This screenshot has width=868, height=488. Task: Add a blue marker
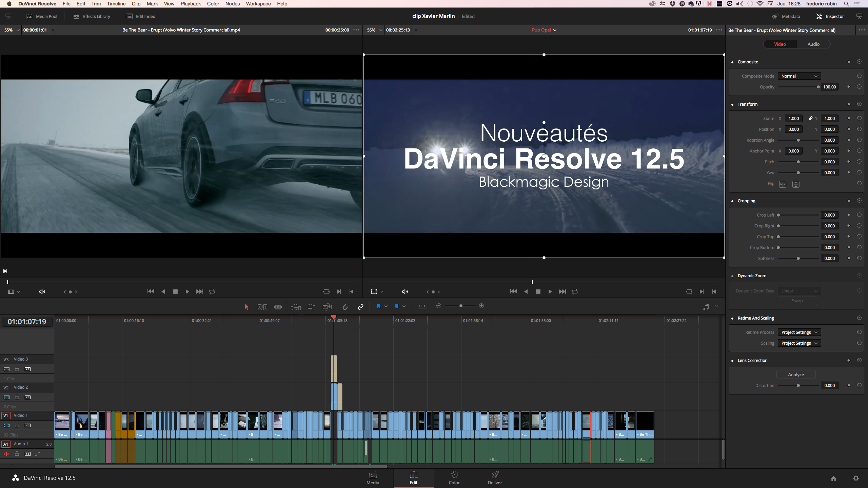click(x=396, y=306)
